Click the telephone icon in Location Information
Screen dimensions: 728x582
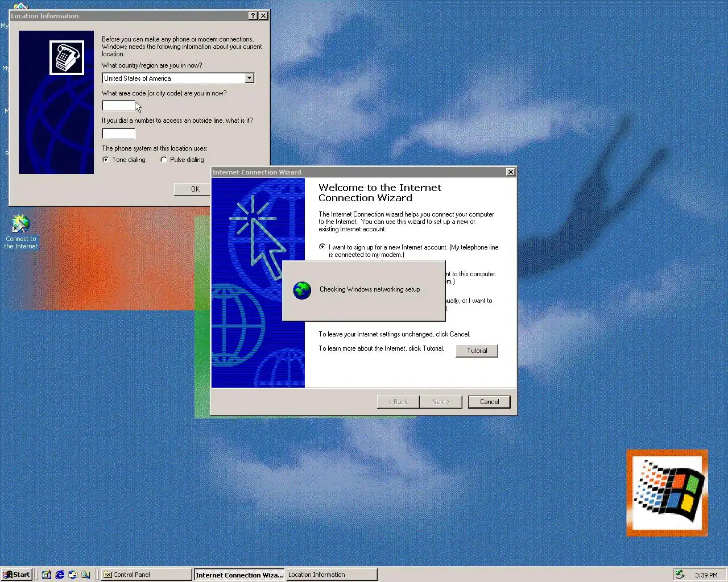point(67,57)
